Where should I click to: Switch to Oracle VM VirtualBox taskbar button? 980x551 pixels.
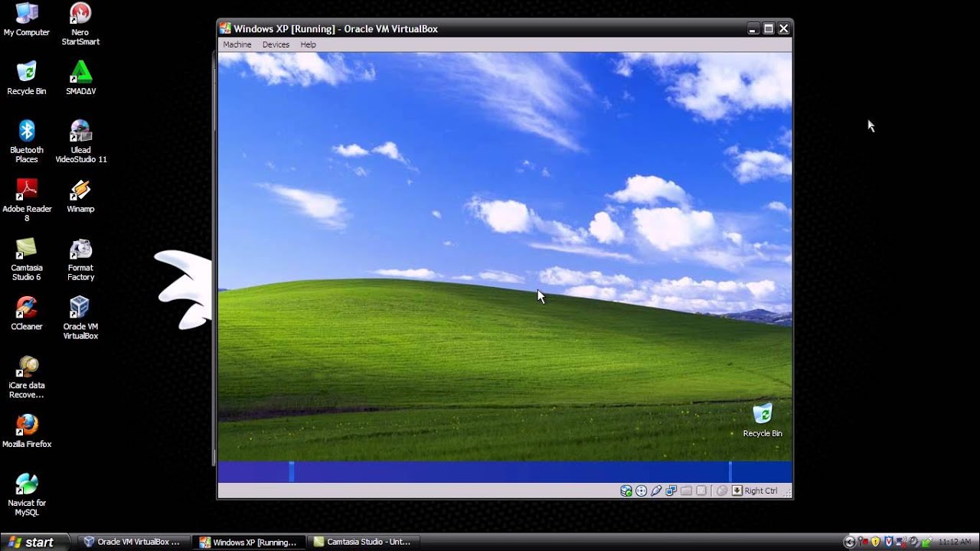point(133,542)
